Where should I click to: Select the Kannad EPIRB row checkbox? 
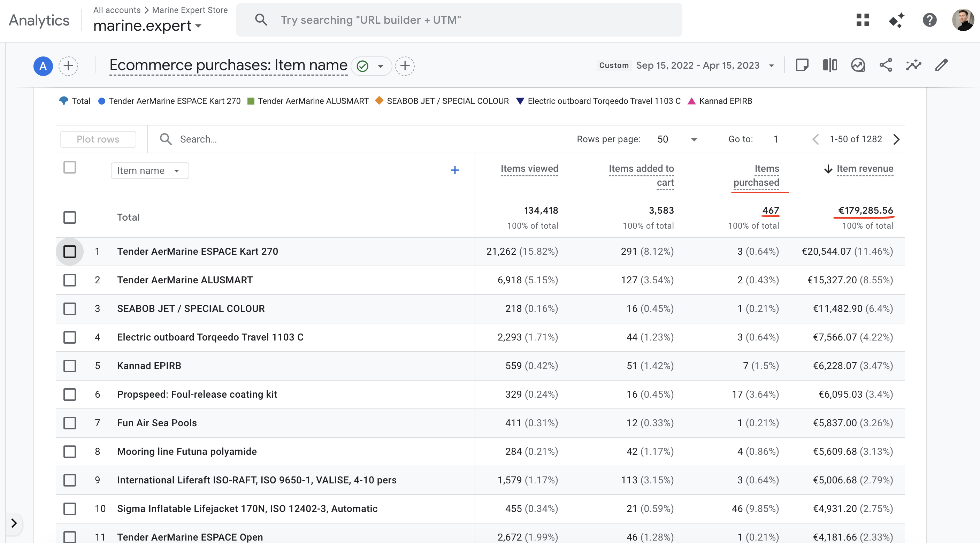tap(70, 366)
